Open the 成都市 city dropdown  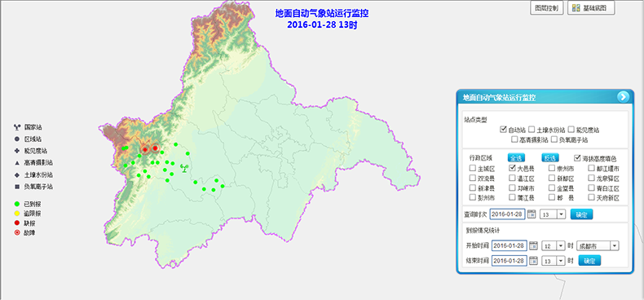pyautogui.click(x=598, y=245)
